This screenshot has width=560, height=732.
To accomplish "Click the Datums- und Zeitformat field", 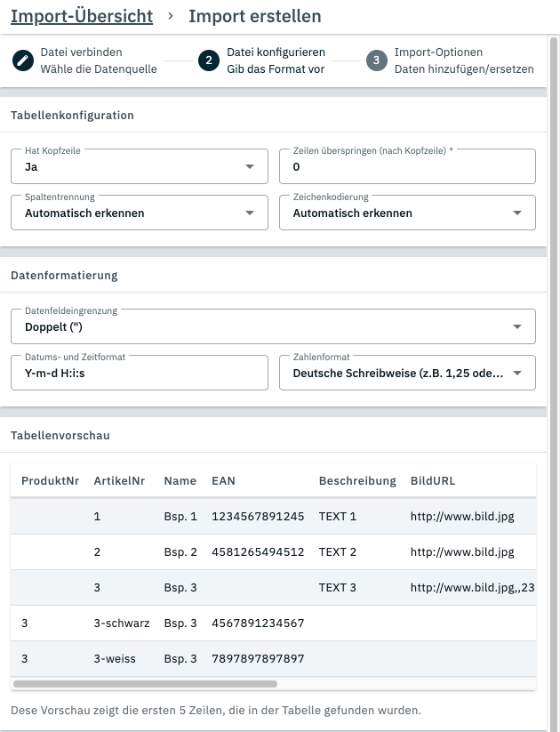I will click(x=140, y=373).
